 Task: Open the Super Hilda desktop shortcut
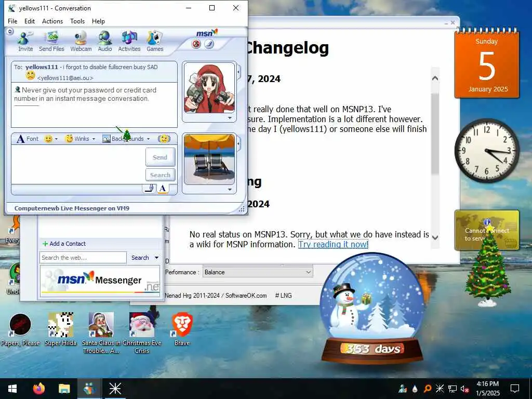(x=61, y=329)
